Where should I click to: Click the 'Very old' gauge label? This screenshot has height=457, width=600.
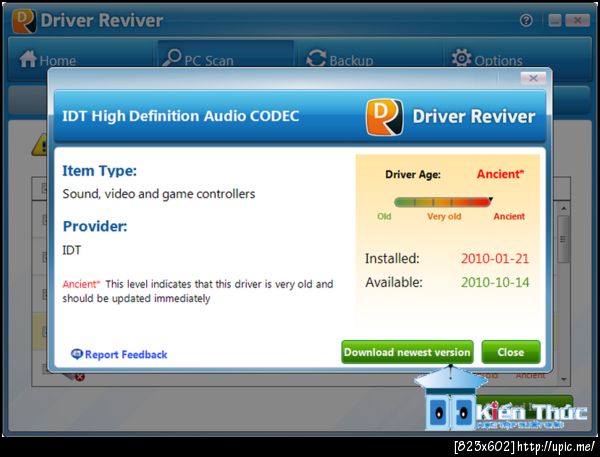[x=444, y=216]
